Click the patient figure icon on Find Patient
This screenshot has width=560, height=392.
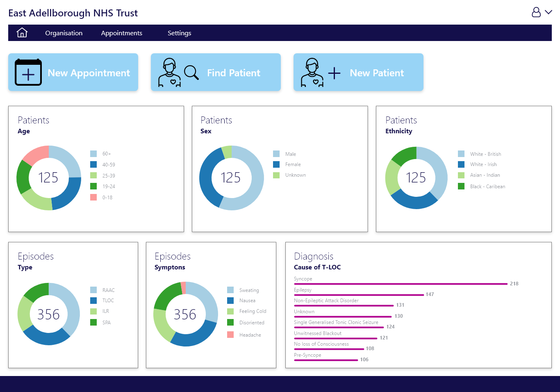point(169,73)
